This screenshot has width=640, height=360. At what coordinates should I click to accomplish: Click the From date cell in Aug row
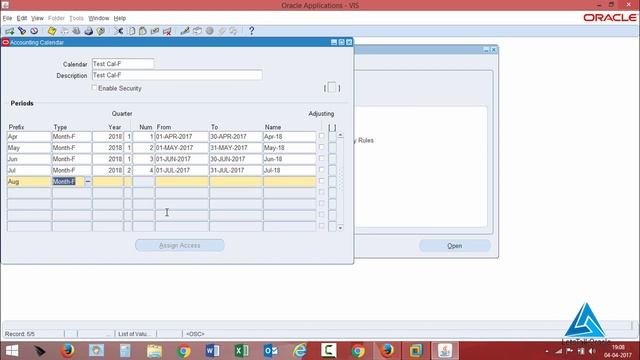pos(182,181)
